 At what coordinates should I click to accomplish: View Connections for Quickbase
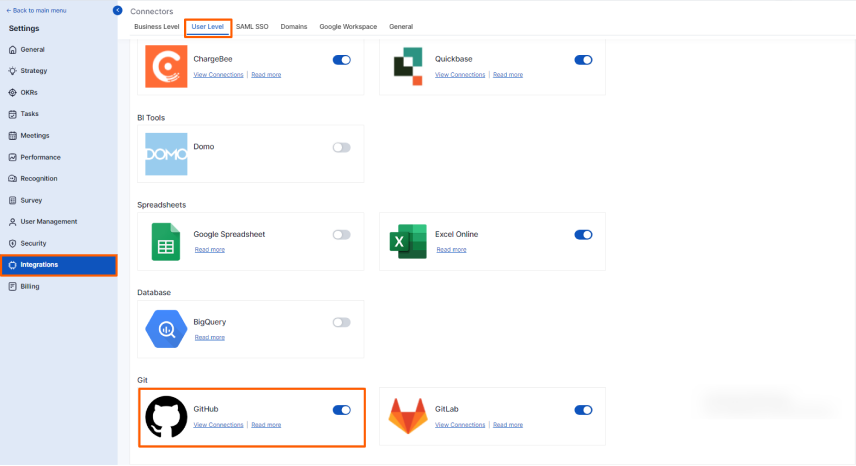460,75
